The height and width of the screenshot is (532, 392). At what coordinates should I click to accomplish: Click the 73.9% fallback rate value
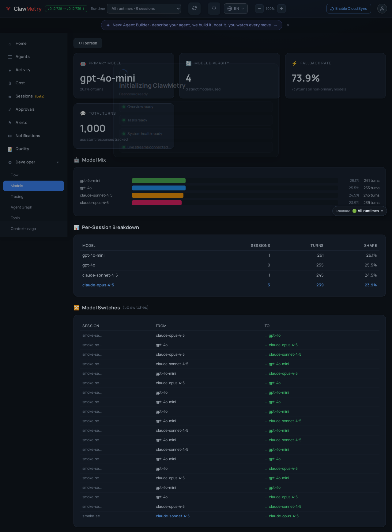(x=306, y=78)
